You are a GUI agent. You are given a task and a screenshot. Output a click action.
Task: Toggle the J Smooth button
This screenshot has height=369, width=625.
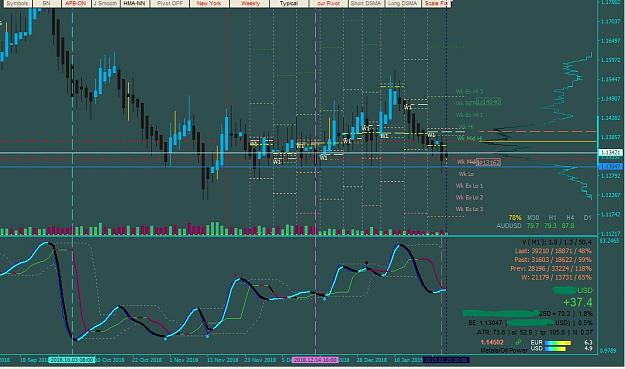(106, 3)
